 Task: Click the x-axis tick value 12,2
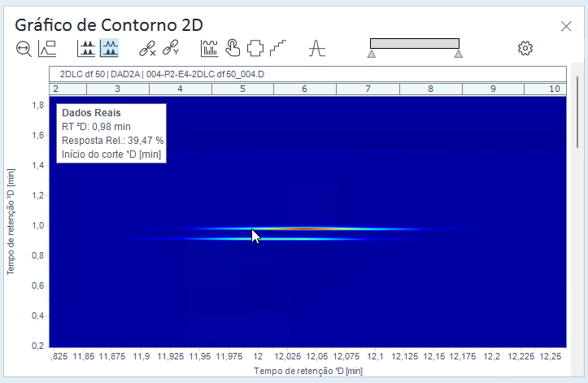point(491,356)
